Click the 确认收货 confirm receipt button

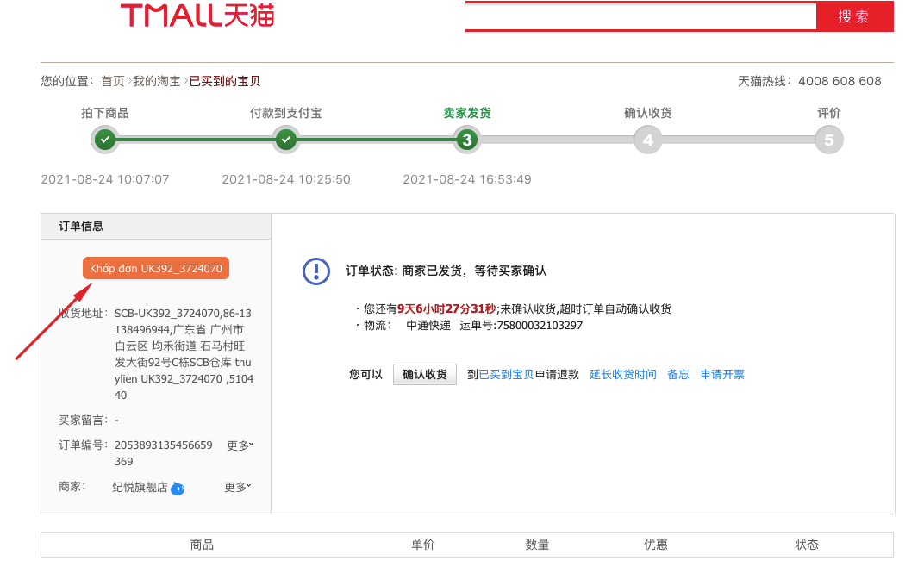point(425,374)
